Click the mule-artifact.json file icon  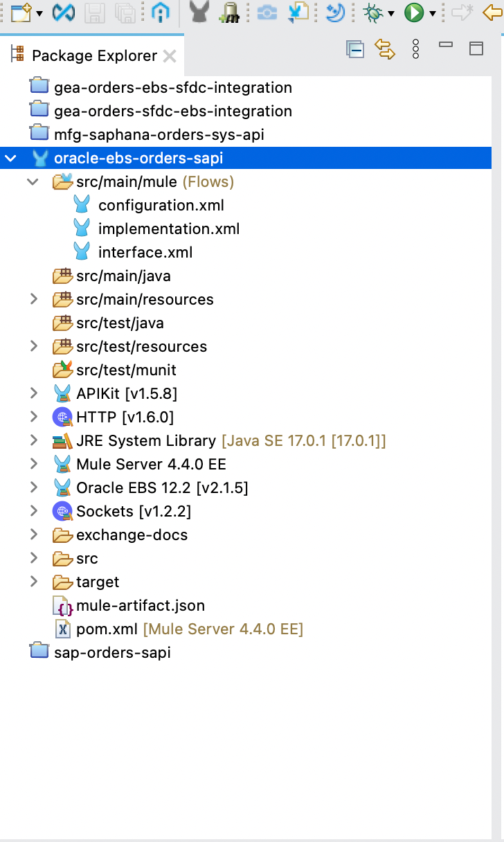[63, 606]
